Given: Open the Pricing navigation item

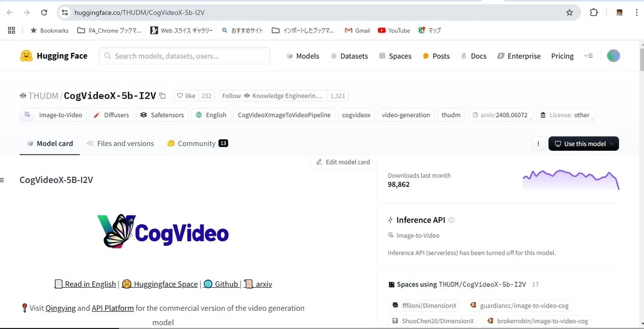Looking at the screenshot, I should 562,56.
